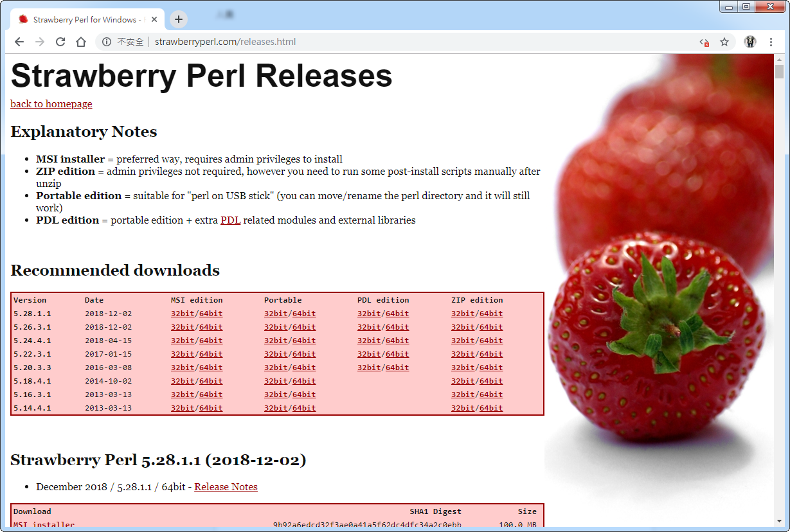The height and width of the screenshot is (532, 790).
Task: Download the 64bit ZIP edition of 5.14.4.1
Action: coord(490,407)
